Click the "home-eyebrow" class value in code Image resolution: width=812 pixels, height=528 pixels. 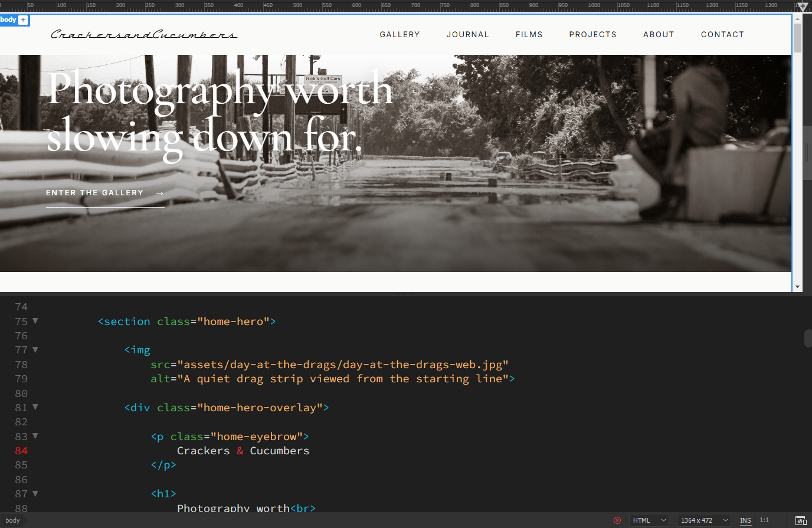tap(257, 437)
